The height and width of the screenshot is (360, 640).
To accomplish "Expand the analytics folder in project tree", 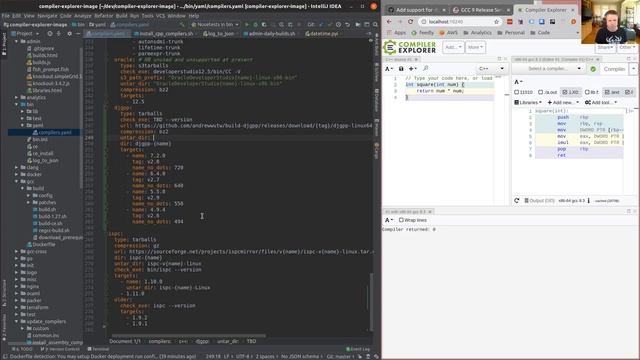I will coord(16,98).
